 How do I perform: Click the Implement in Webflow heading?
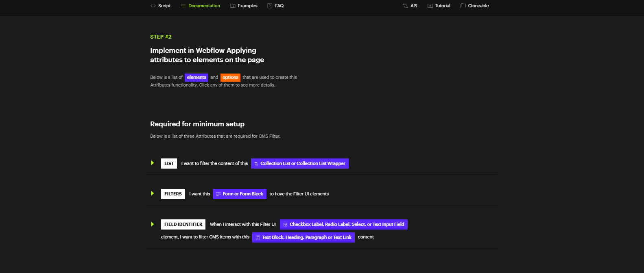[x=207, y=55]
